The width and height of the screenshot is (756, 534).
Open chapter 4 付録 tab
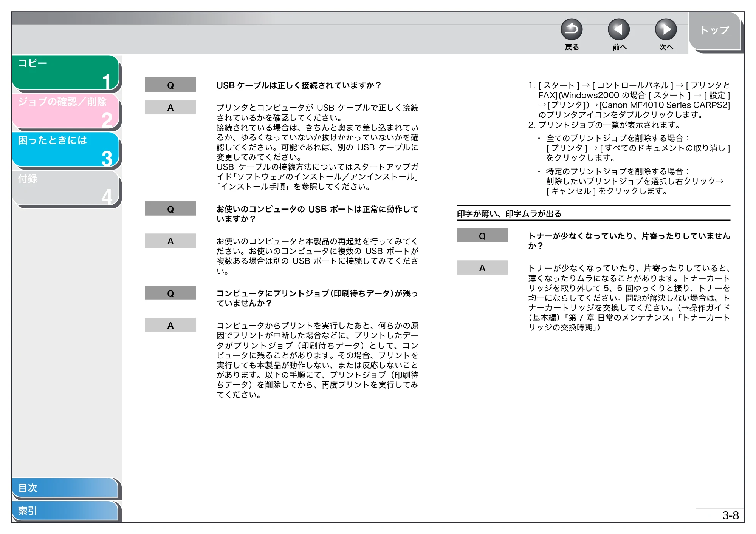(66, 188)
